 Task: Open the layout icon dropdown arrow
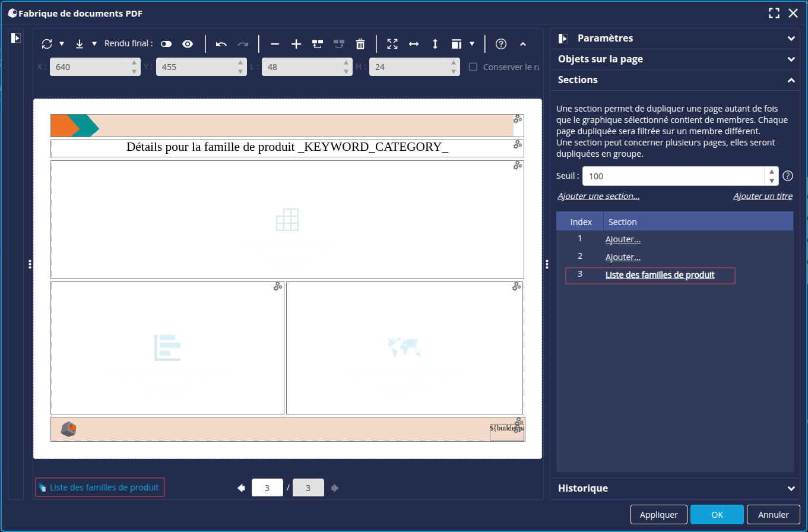coord(472,44)
